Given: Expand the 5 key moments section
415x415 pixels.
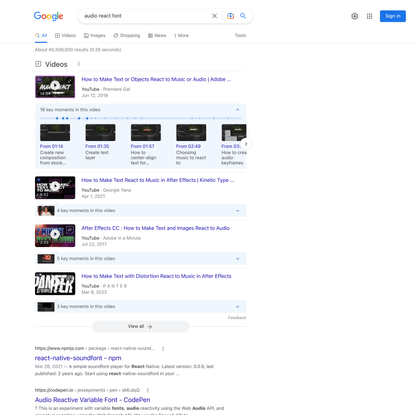Looking at the screenshot, I should coord(141,259).
